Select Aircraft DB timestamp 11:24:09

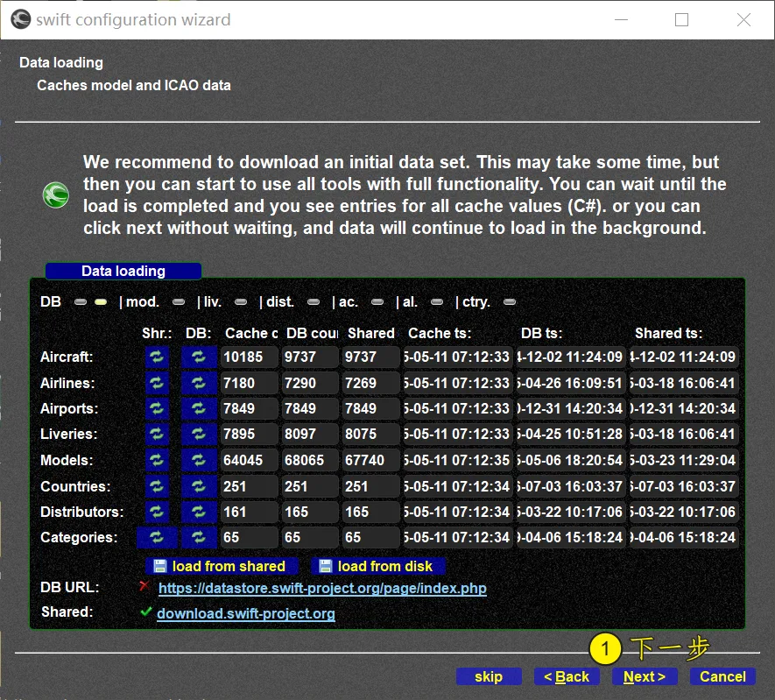pos(570,357)
